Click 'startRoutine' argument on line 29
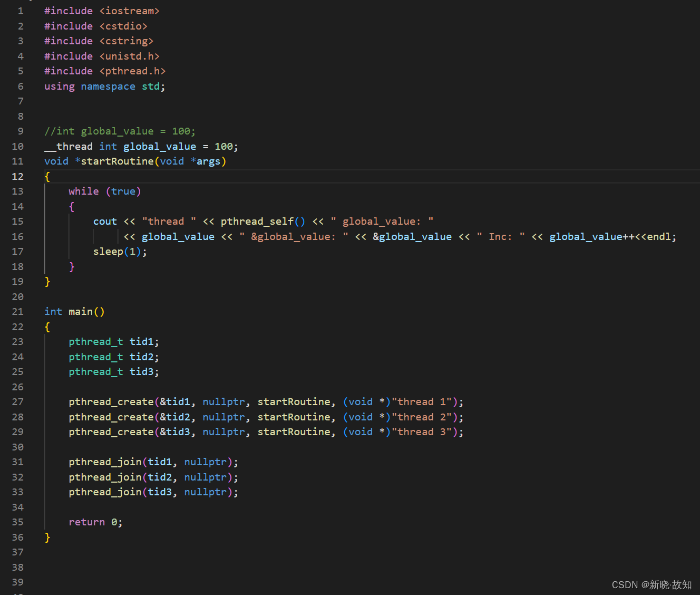The image size is (700, 595). tap(294, 432)
